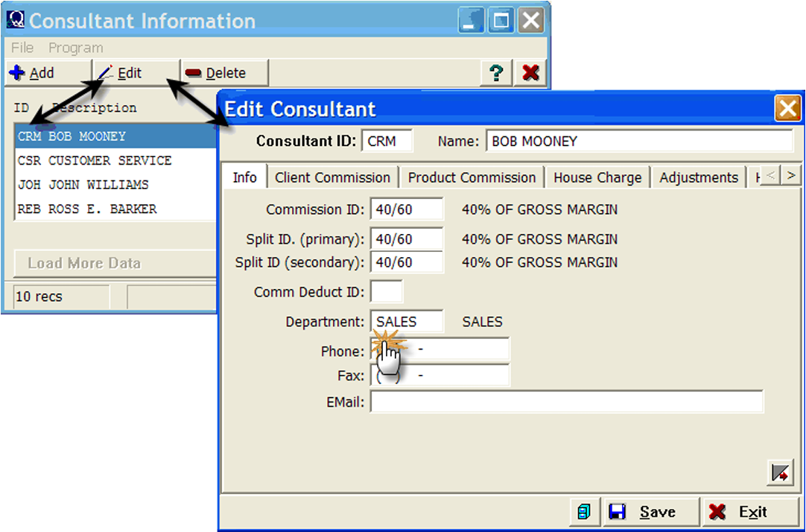Click the Load More Data button
The height and width of the screenshot is (532, 806).
115,263
